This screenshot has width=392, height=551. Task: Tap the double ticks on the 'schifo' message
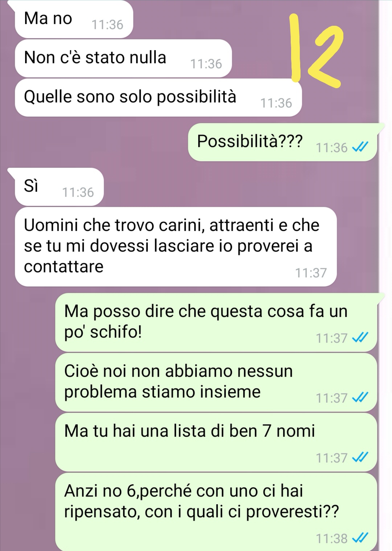click(360, 338)
